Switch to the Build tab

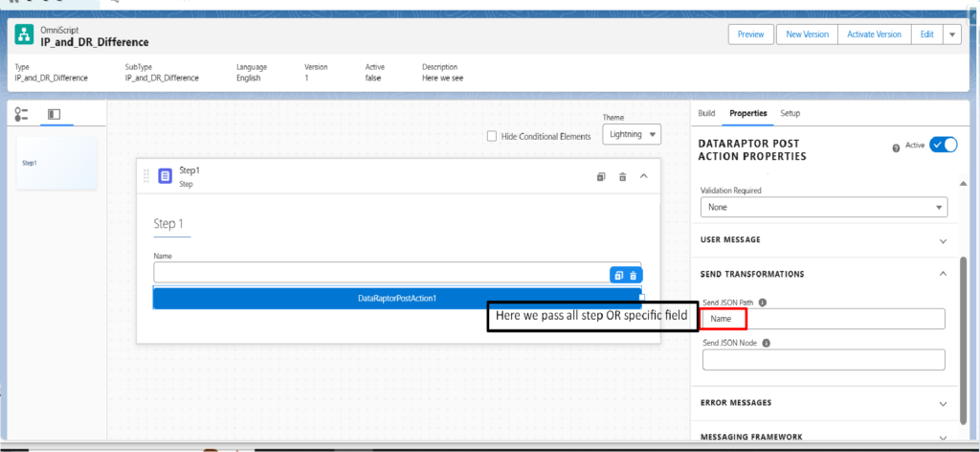click(706, 113)
